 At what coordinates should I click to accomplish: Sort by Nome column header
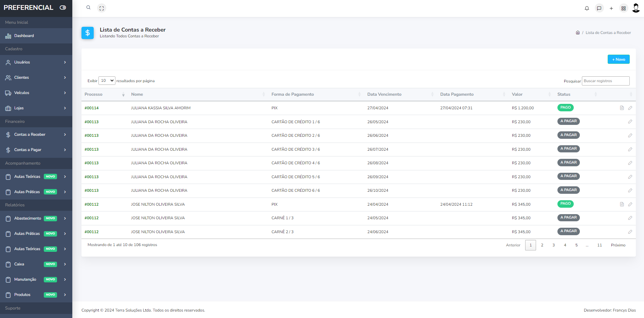point(198,94)
